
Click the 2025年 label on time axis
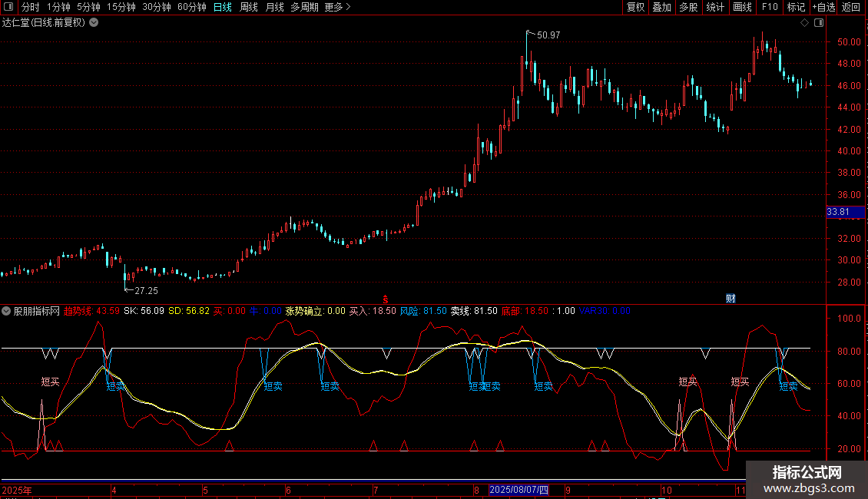[x=17, y=490]
